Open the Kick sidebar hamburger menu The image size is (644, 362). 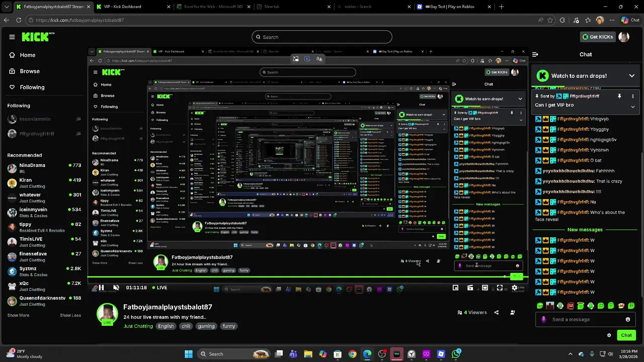pos(12,37)
